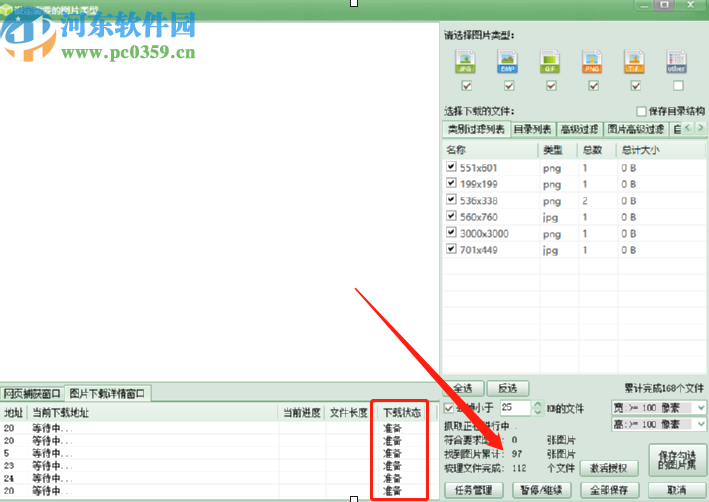
Task: Click the download row with address 24
Action: [217, 478]
